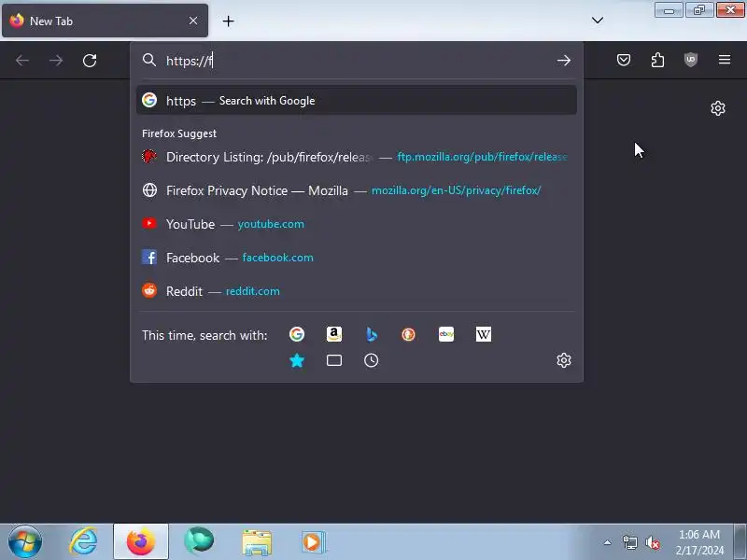Search this time with Wikipedia icon
The height and width of the screenshot is (560, 747).
coord(483,334)
